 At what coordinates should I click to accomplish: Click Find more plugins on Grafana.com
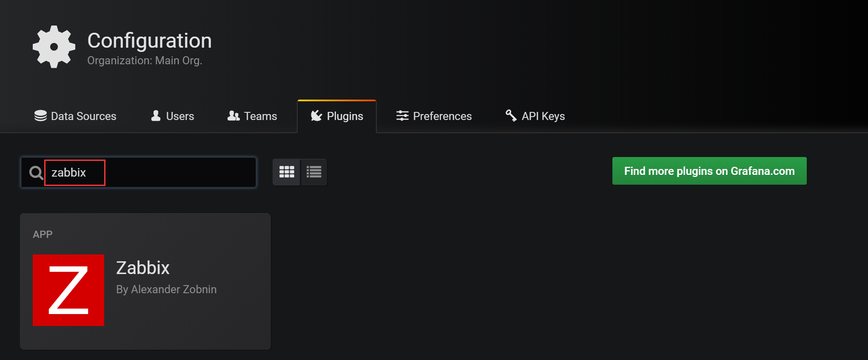(709, 171)
